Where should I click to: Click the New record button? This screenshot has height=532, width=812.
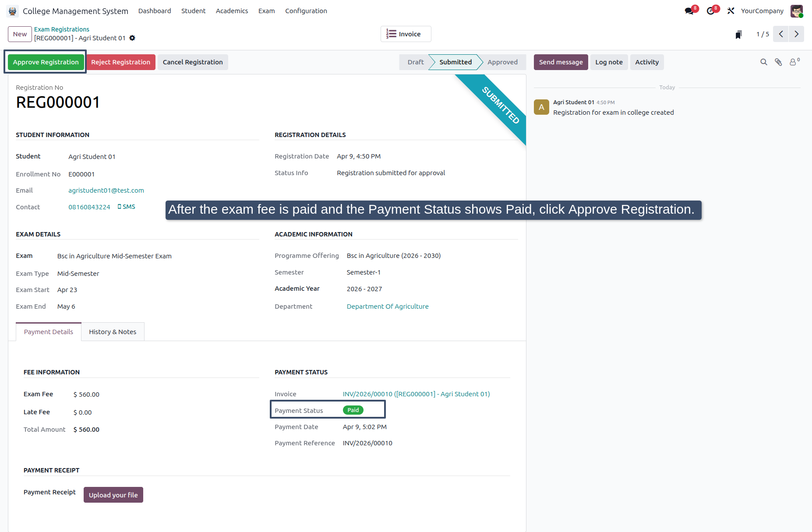pos(20,34)
